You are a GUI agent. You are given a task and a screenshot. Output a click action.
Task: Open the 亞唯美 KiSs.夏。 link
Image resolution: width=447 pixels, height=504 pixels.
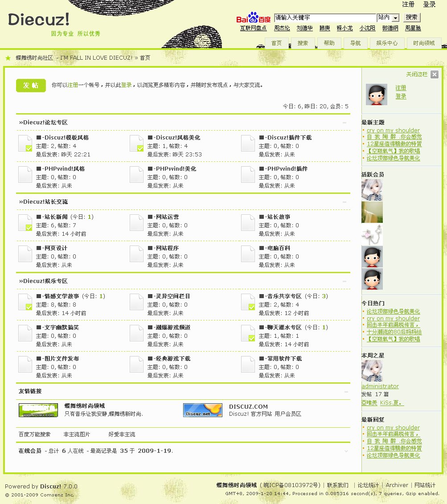point(382,403)
